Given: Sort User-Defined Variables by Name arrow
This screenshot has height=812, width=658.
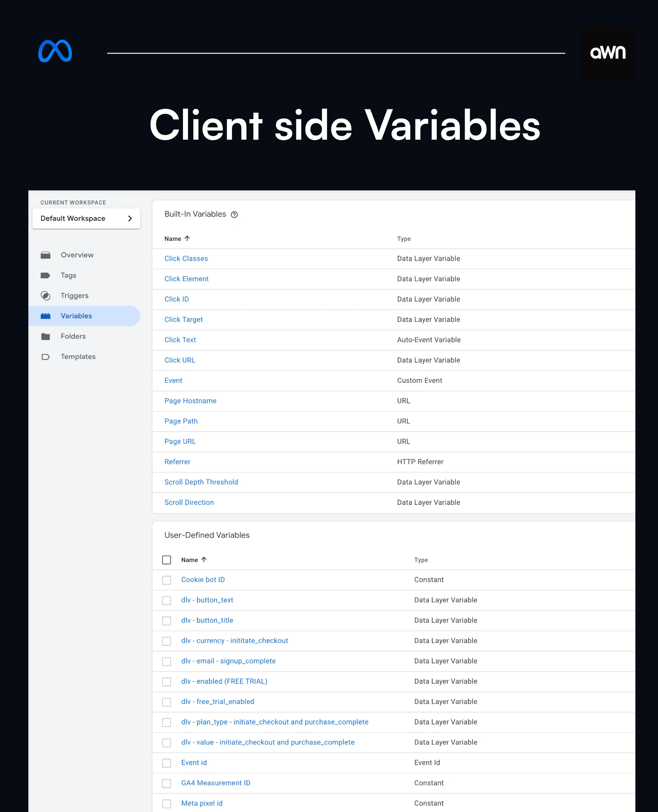Looking at the screenshot, I should [204, 560].
